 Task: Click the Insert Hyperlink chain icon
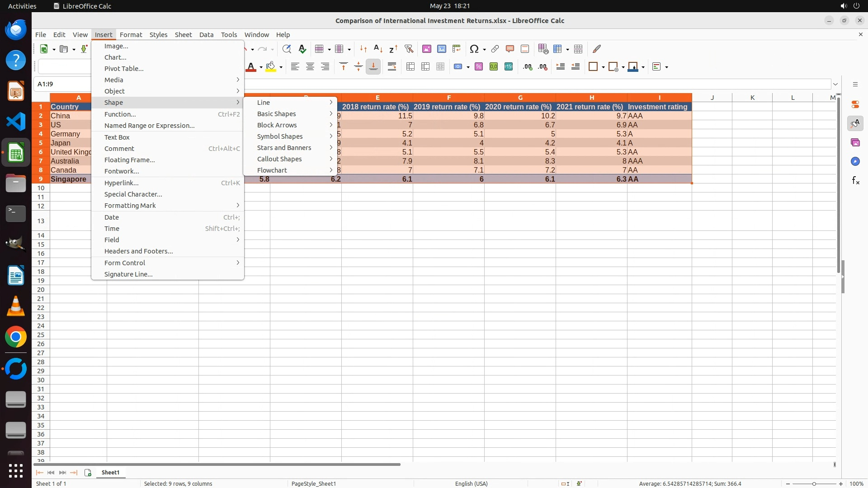tap(495, 49)
